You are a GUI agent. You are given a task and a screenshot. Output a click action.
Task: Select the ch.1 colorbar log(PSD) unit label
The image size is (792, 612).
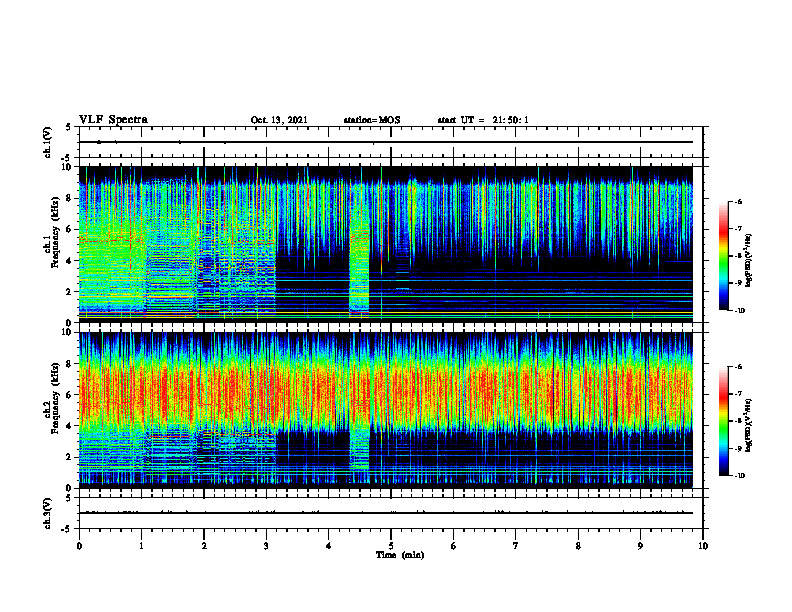coord(749,261)
